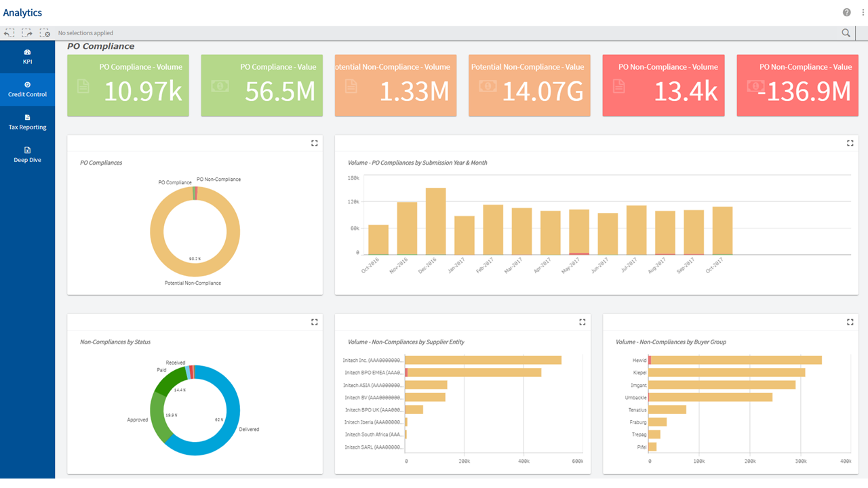Select the Credit Control sidebar tab
Image resolution: width=868 pixels, height=488 pixels.
[27, 89]
